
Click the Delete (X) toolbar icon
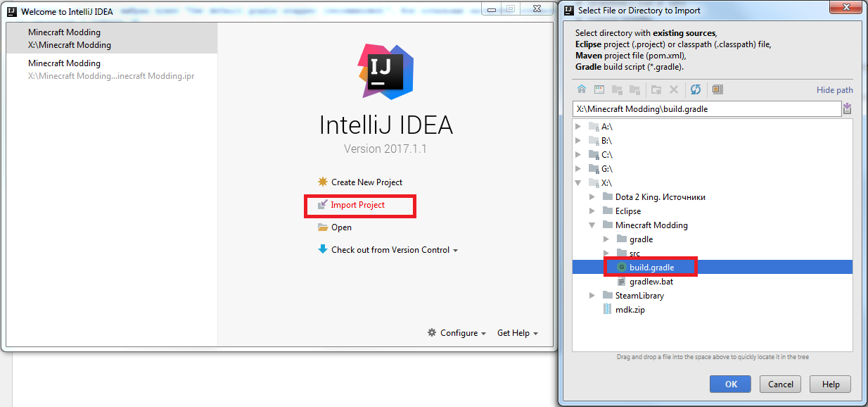673,89
